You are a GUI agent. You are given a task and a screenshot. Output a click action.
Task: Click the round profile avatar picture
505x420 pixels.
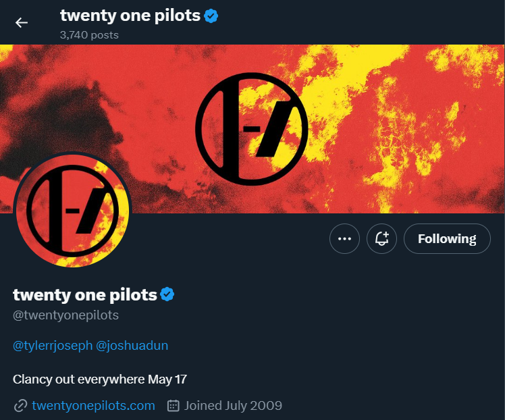pyautogui.click(x=72, y=209)
